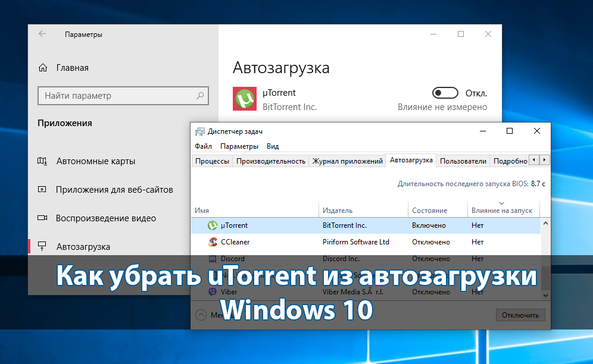
Task: Switch to the Пользователи tab
Action: pos(463,161)
